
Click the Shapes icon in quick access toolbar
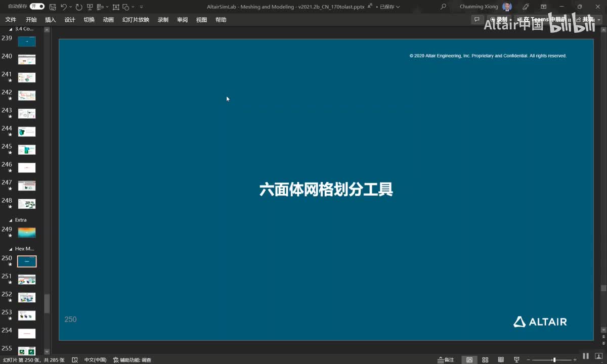[x=125, y=7]
